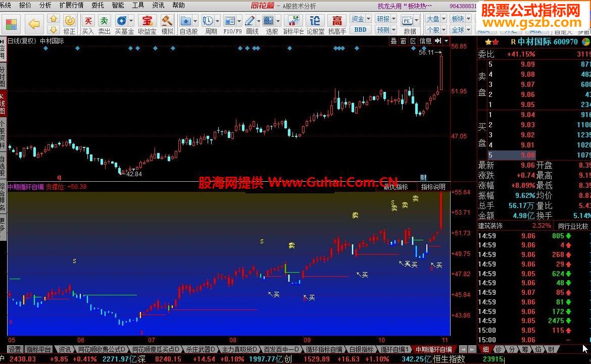591x364 pixels.
Task: Switch to the 白银指标 indicator tab
Action: 362,349
